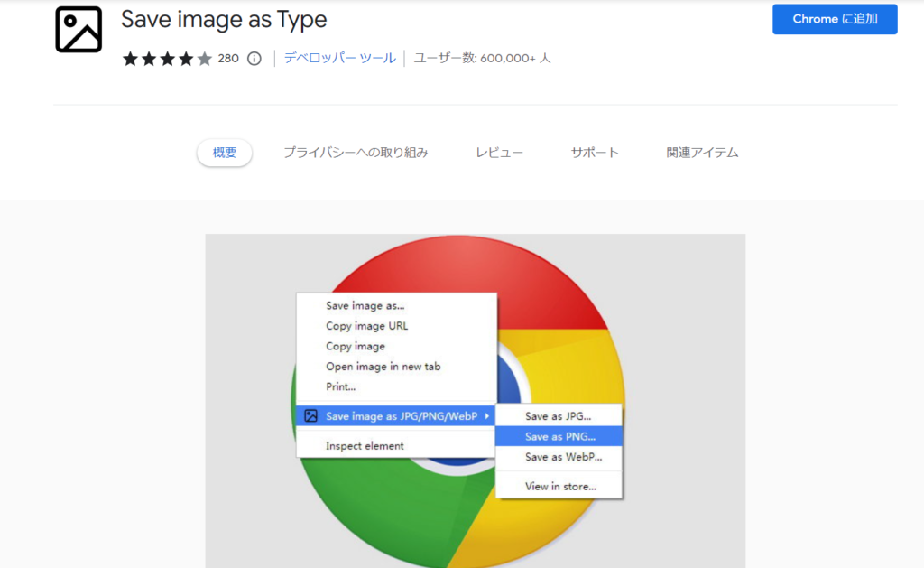924x568 pixels.
Task: Go to the サポート tab
Action: (595, 153)
